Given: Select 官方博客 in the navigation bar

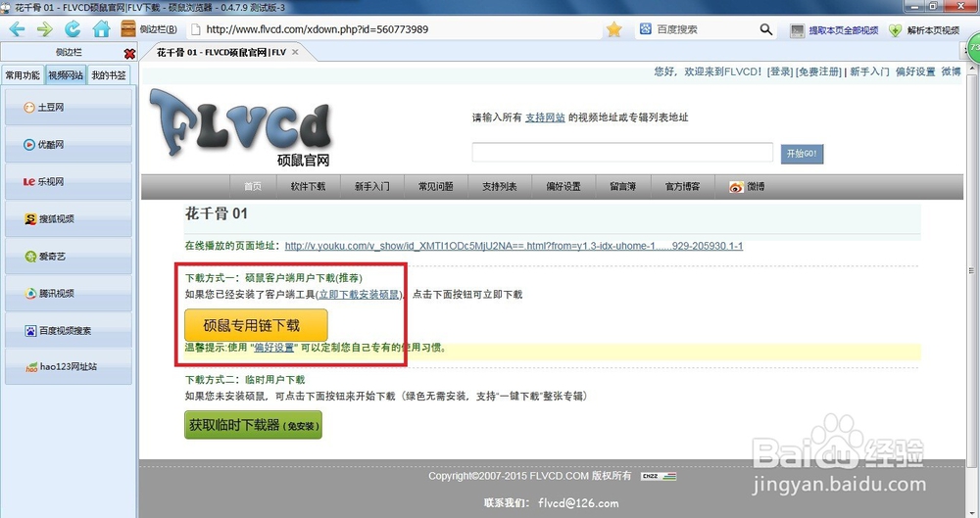Looking at the screenshot, I should [x=682, y=186].
